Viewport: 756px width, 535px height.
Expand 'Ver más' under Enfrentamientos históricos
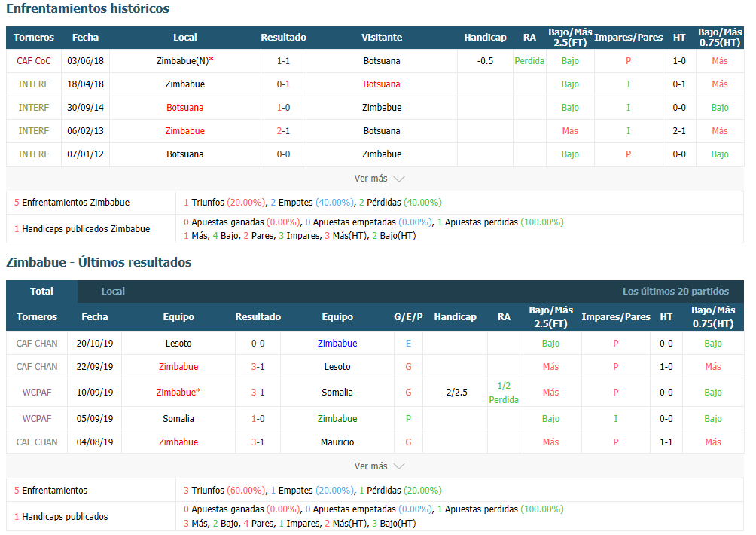pyautogui.click(x=379, y=179)
